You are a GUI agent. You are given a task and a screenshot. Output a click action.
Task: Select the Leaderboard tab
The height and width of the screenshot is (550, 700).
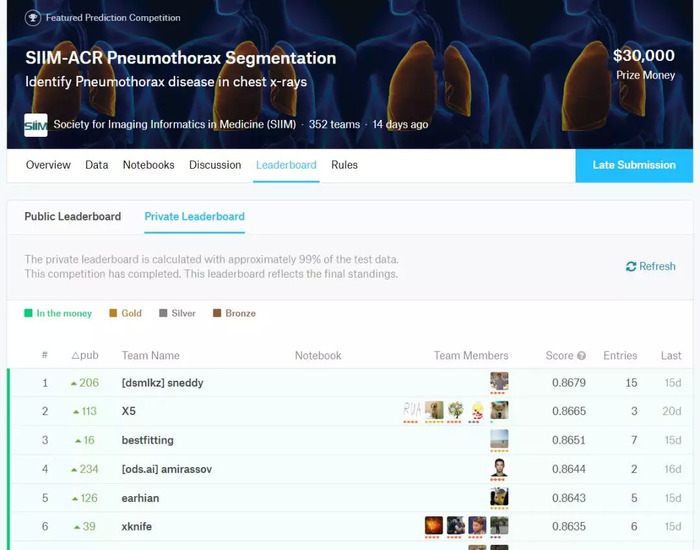coord(286,165)
